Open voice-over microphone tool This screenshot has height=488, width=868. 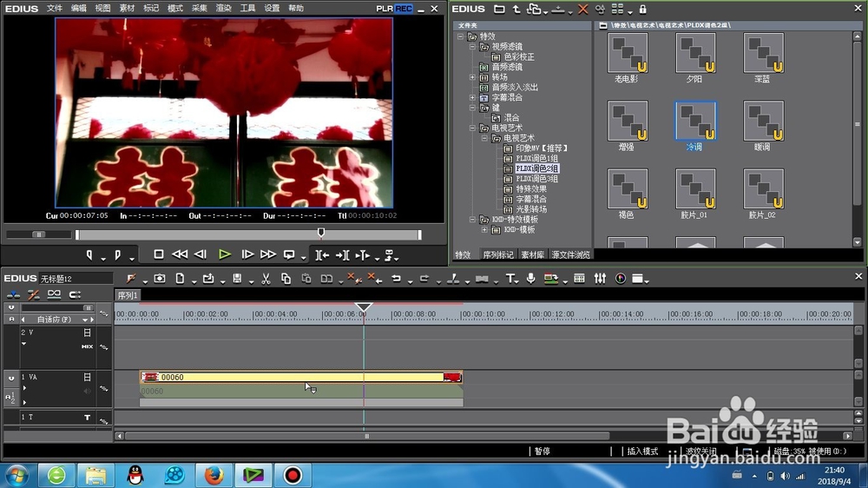pyautogui.click(x=530, y=278)
